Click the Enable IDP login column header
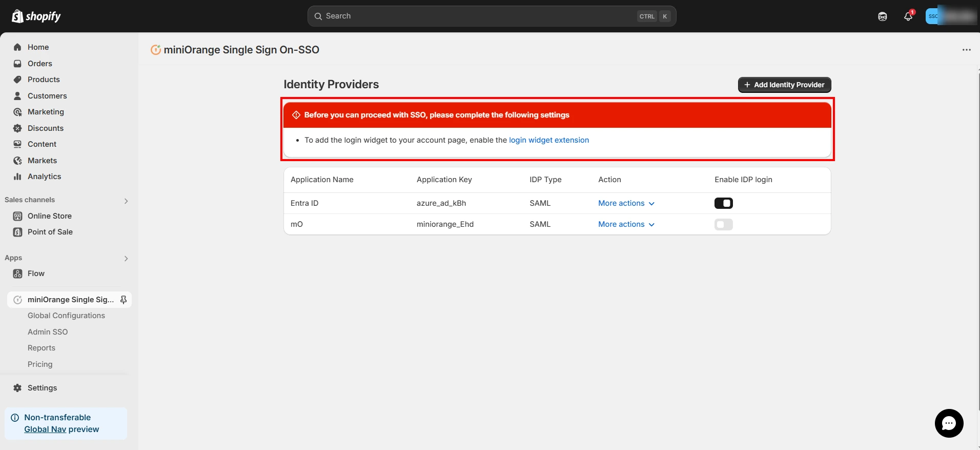Viewport: 980px width, 450px height. click(743, 180)
